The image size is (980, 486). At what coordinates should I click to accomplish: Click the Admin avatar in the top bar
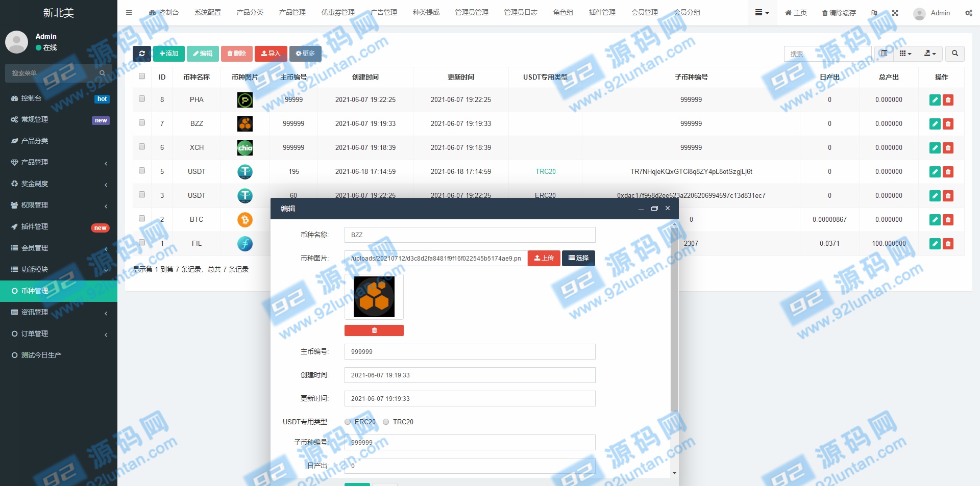pos(919,13)
